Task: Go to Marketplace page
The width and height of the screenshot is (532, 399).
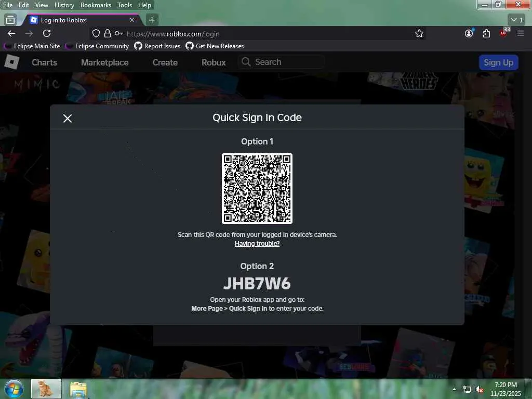Action: pyautogui.click(x=105, y=62)
